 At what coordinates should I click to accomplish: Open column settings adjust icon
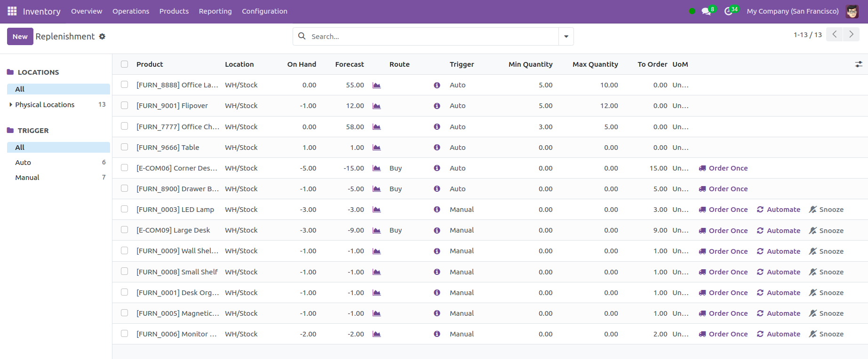[859, 64]
